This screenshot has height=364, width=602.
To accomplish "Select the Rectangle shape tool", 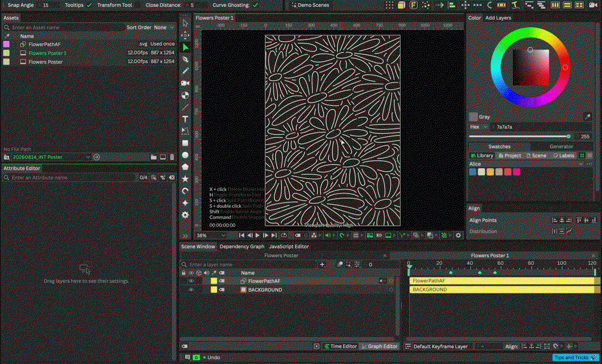I will pos(185,143).
